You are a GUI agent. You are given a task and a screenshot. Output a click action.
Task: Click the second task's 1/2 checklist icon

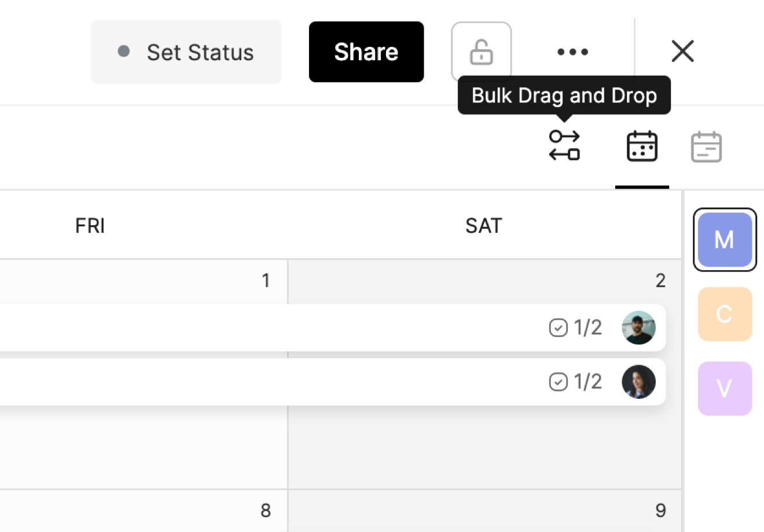pos(558,382)
